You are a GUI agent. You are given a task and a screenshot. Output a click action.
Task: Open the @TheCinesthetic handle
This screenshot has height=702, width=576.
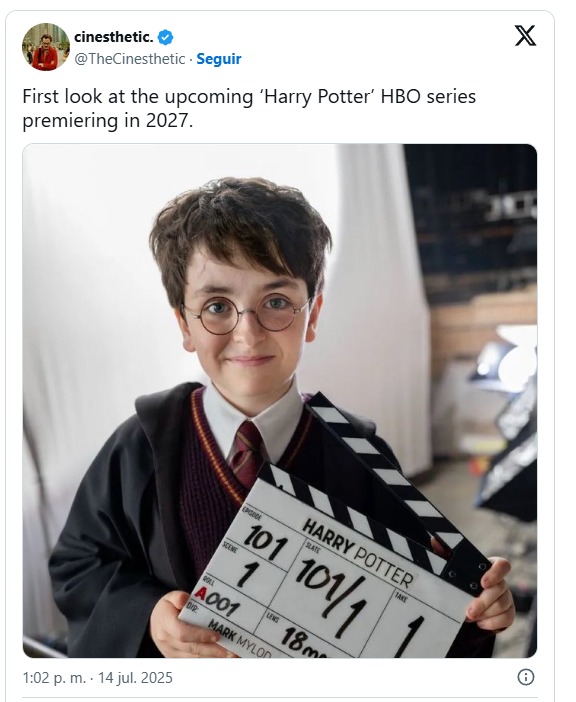coord(130,59)
